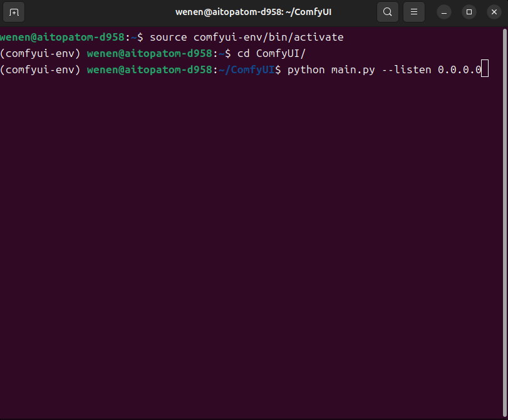Click the block cursor after 0.0.0.0

[484, 69]
